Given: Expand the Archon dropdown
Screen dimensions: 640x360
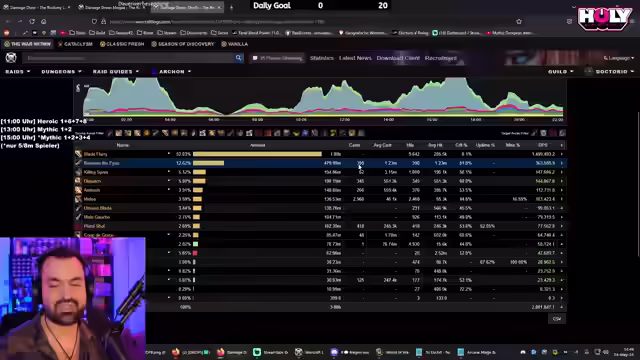Looking at the screenshot, I should (x=171, y=71).
